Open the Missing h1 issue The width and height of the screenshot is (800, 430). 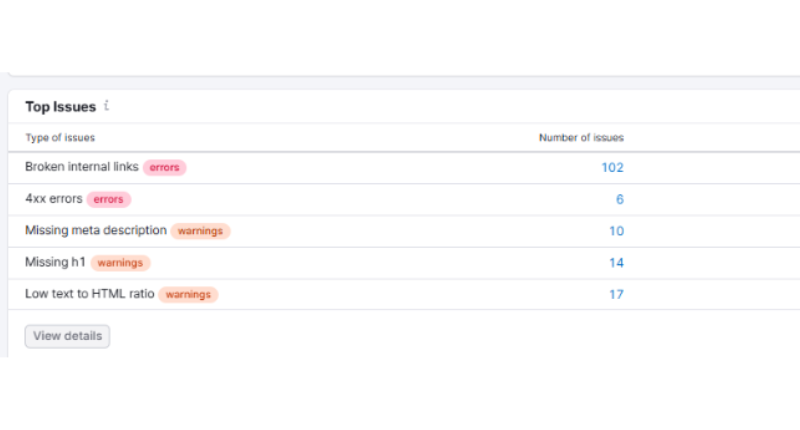(x=56, y=262)
